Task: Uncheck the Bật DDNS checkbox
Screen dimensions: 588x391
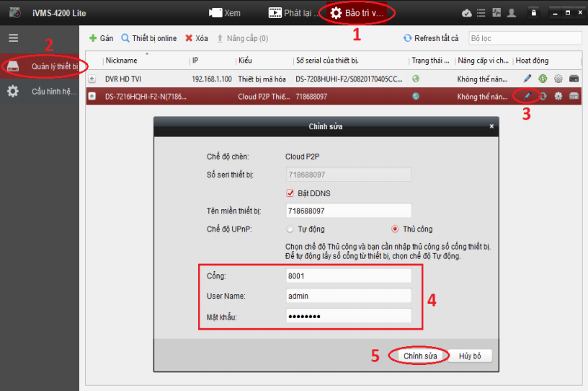Action: (x=290, y=193)
